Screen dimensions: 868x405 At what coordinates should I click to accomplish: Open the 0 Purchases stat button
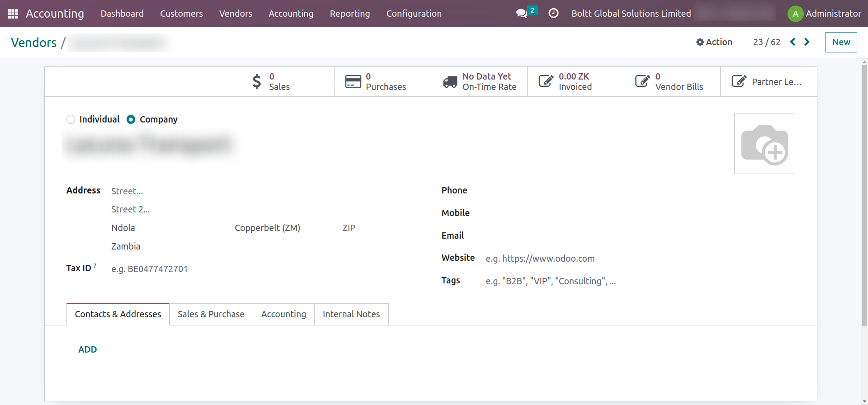pos(382,81)
